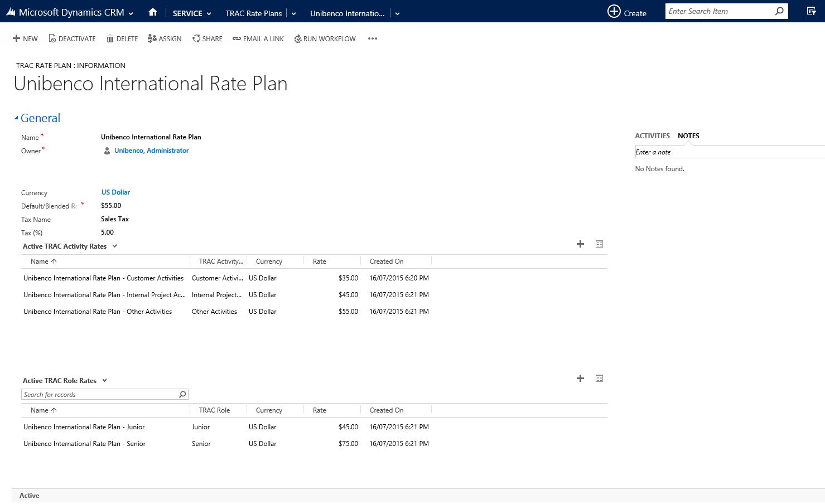Open the Active TRAC Role Rates view selector
The height and width of the screenshot is (504, 825).
point(65,380)
